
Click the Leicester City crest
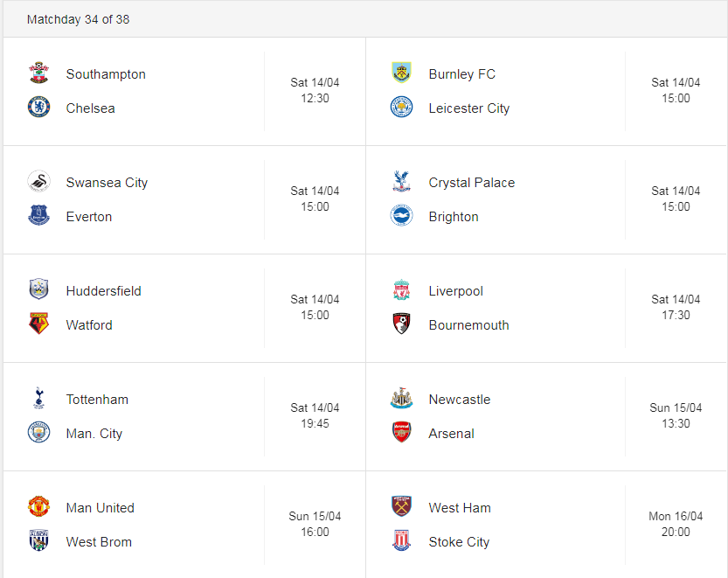coord(402,107)
